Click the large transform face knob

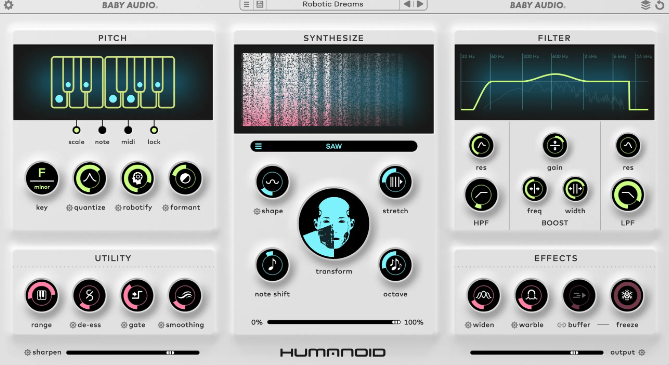(334, 224)
